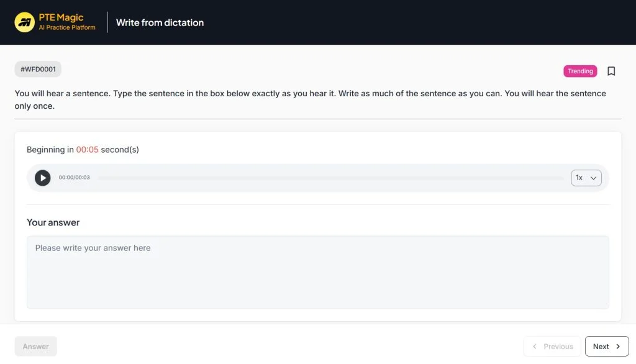Click the right chevron beside Next

[x=618, y=347]
